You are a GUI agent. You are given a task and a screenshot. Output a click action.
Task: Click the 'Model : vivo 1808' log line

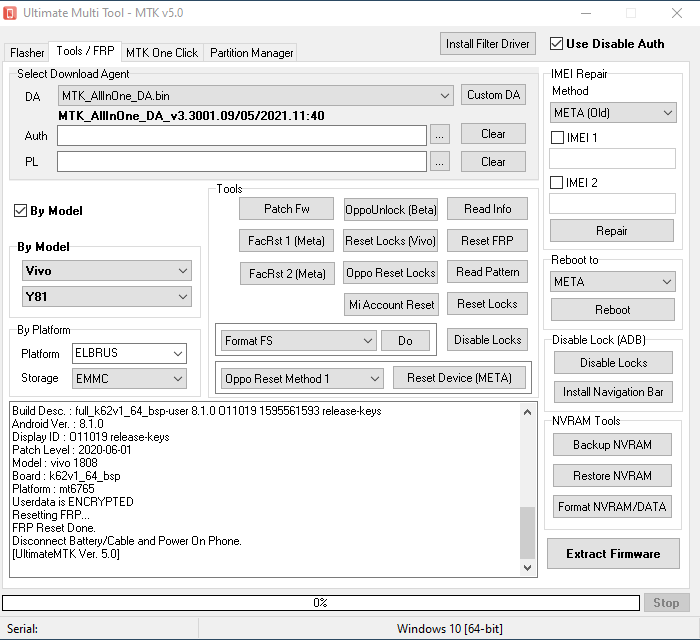(54, 463)
